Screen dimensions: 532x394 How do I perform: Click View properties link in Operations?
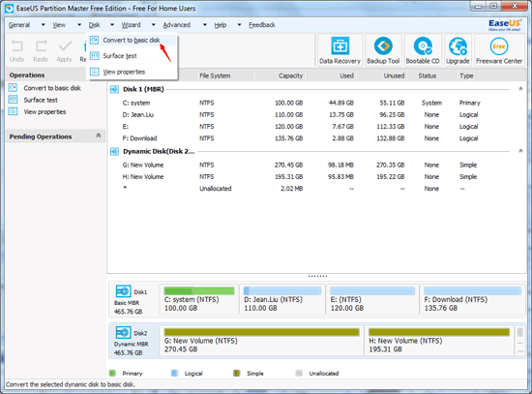(x=44, y=111)
